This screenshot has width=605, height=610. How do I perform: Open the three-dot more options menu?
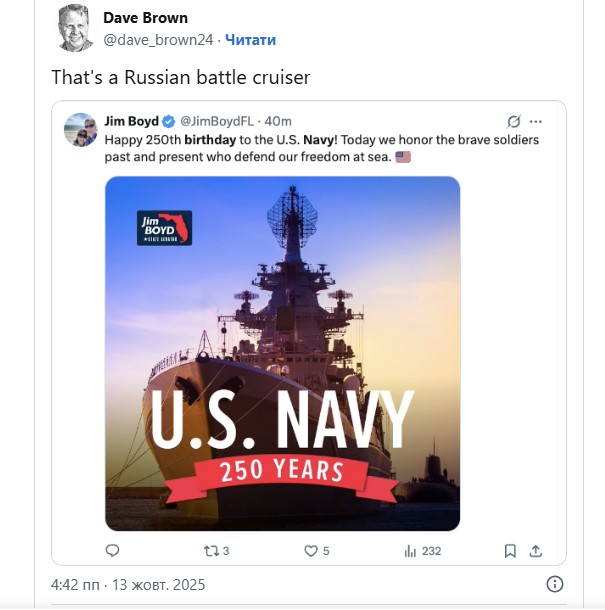[536, 121]
